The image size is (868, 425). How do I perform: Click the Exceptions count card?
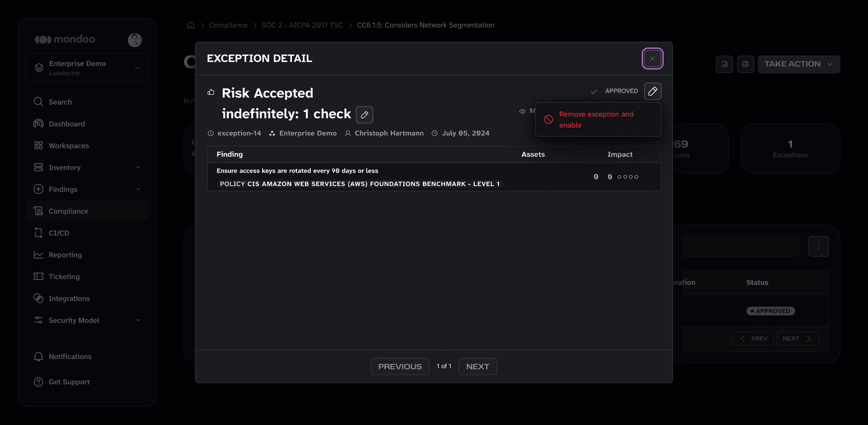(790, 149)
